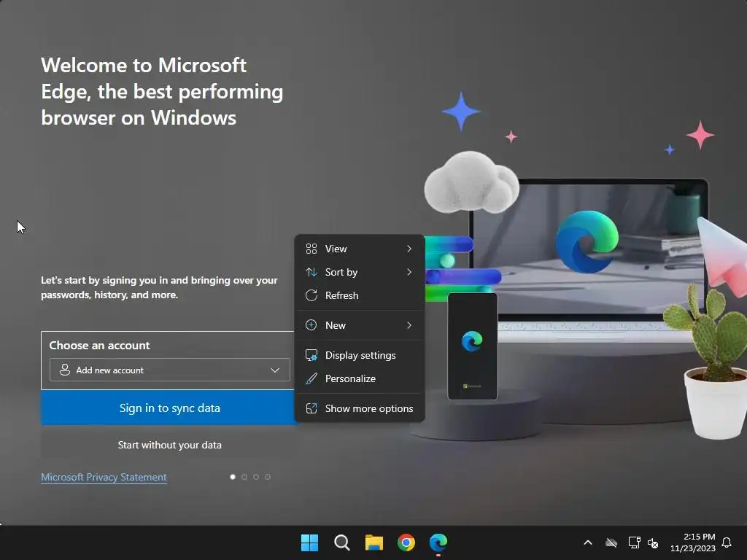Select Display settings from context menu
747x560 pixels.
click(x=359, y=355)
